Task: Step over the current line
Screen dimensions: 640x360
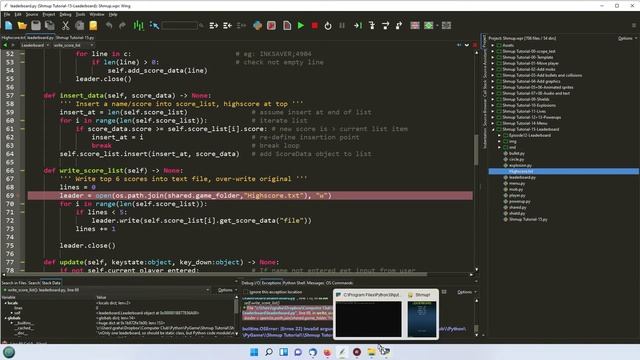Action: [385, 25]
